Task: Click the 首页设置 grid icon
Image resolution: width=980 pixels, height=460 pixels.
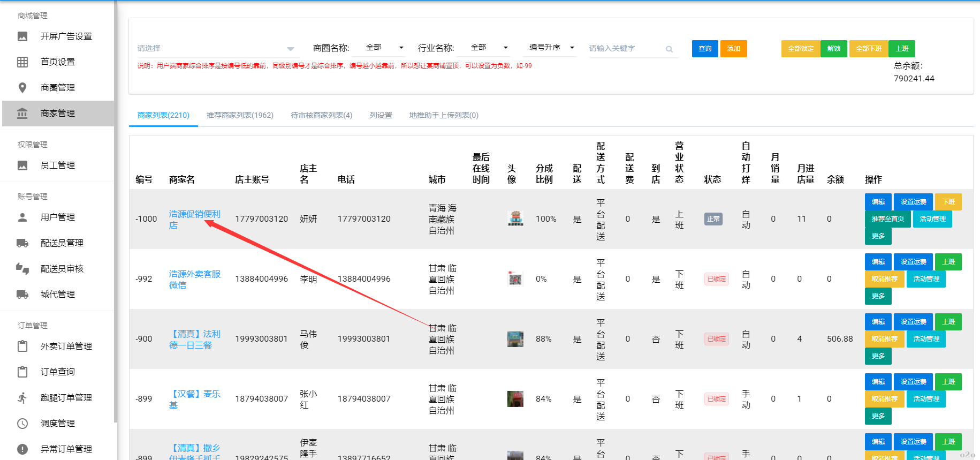Action: coord(22,62)
